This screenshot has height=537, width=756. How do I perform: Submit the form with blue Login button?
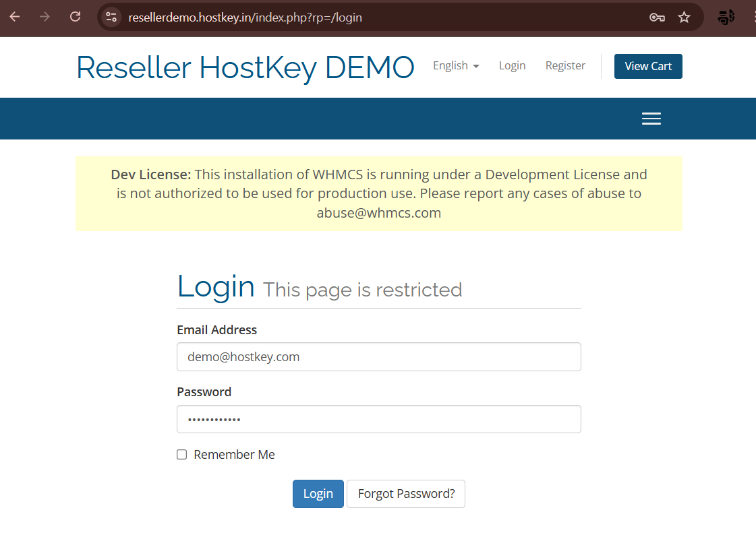click(318, 494)
